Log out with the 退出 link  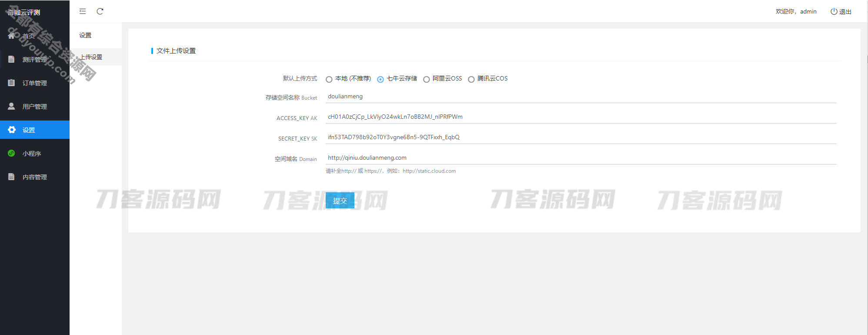(845, 12)
